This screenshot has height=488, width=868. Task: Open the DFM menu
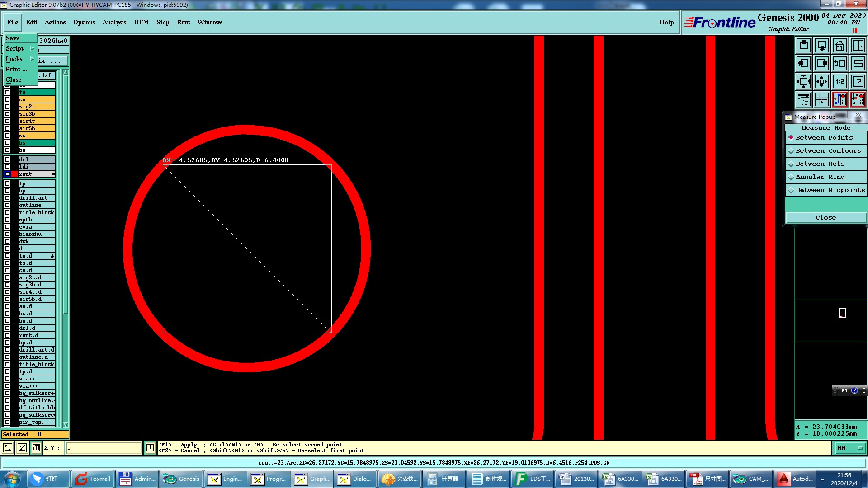[142, 22]
